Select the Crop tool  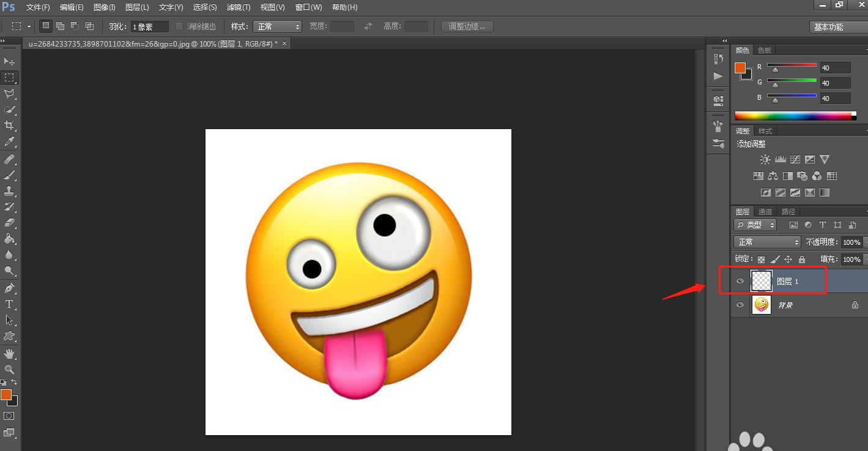[x=9, y=125]
